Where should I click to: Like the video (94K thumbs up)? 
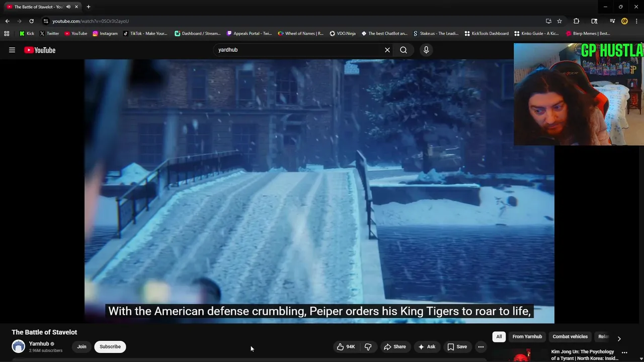pyautogui.click(x=346, y=346)
